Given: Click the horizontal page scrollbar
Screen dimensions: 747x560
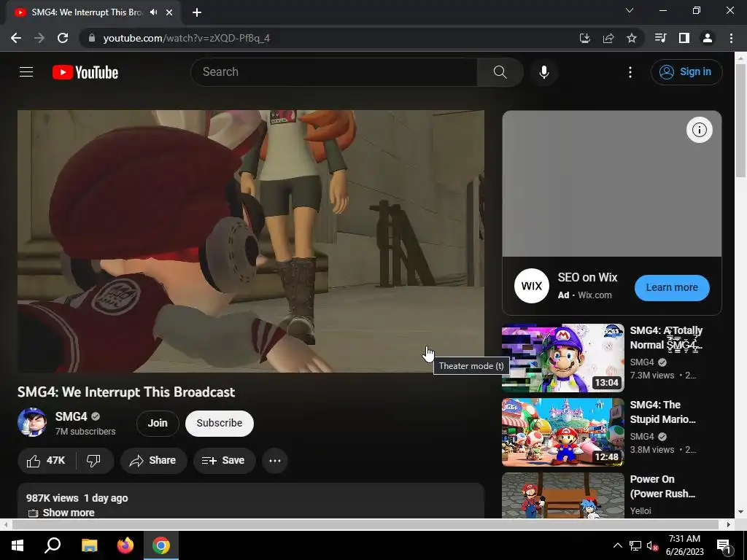Looking at the screenshot, I should click(x=365, y=524).
